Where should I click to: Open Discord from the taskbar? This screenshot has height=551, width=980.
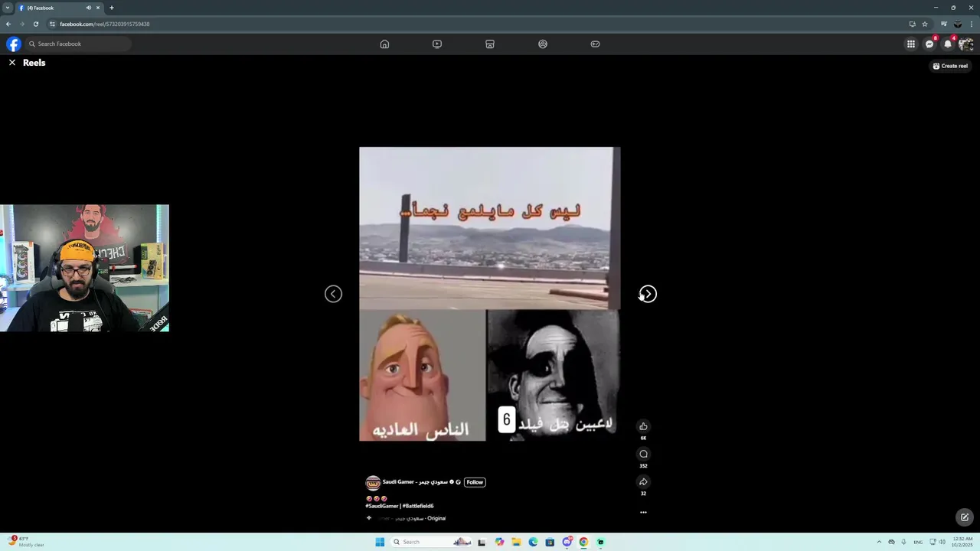click(567, 542)
